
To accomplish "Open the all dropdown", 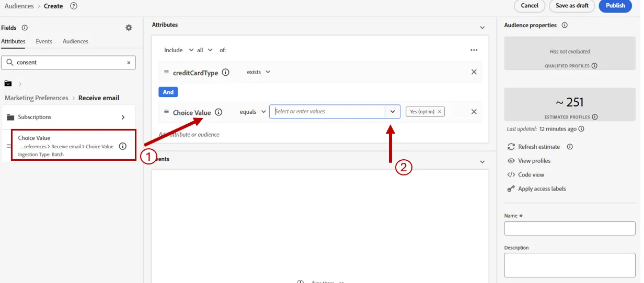I will tap(205, 50).
